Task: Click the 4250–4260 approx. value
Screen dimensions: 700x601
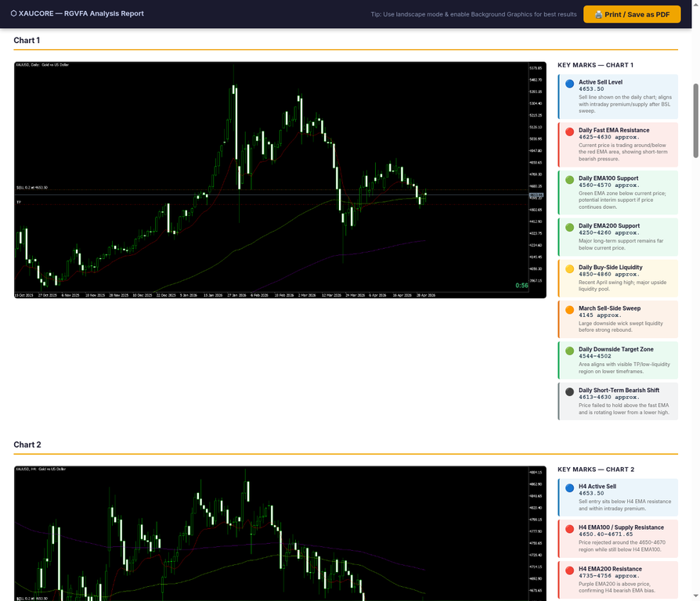Action: coord(609,233)
